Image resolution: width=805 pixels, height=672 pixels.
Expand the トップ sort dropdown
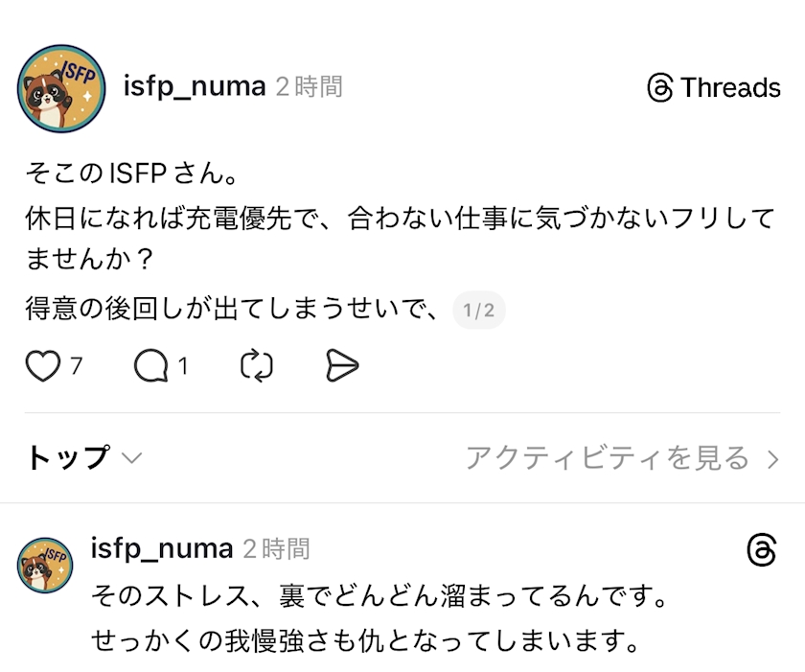point(67,458)
